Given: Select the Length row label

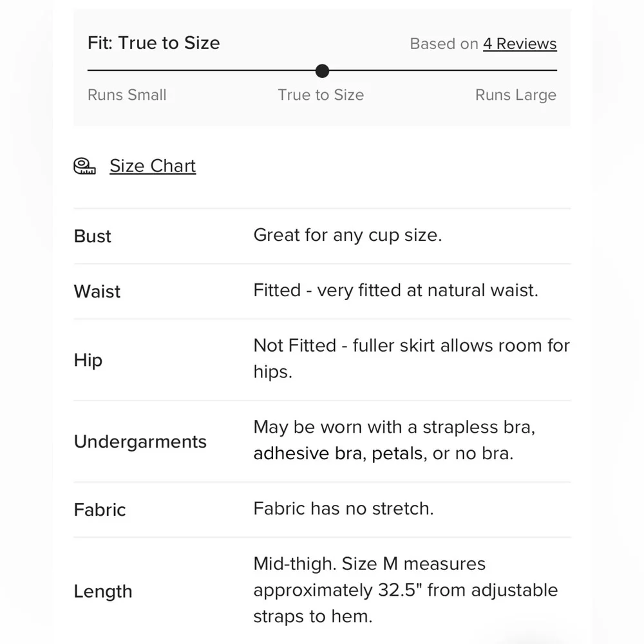Looking at the screenshot, I should click(x=103, y=592).
